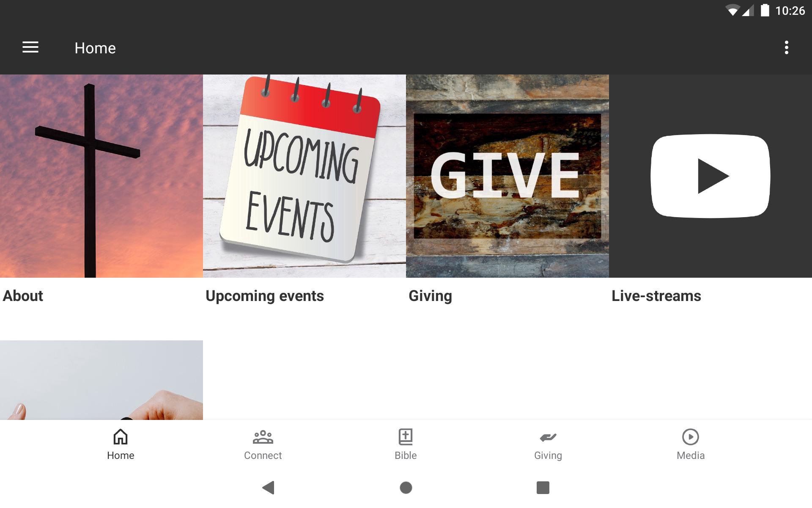Tap the Android home circle button
The image size is (812, 508).
(x=406, y=488)
